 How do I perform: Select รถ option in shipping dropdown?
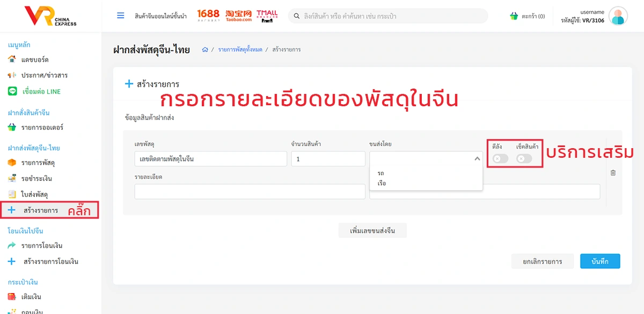(380, 173)
